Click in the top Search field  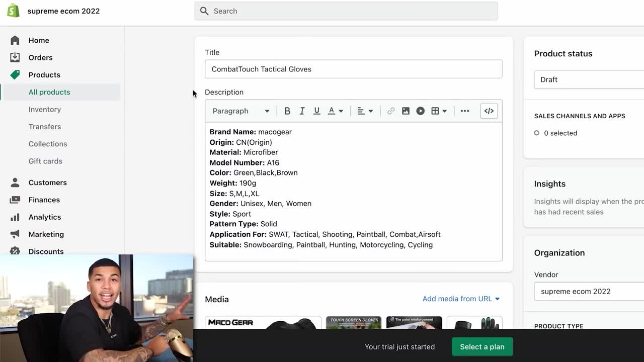pyautogui.click(x=346, y=11)
